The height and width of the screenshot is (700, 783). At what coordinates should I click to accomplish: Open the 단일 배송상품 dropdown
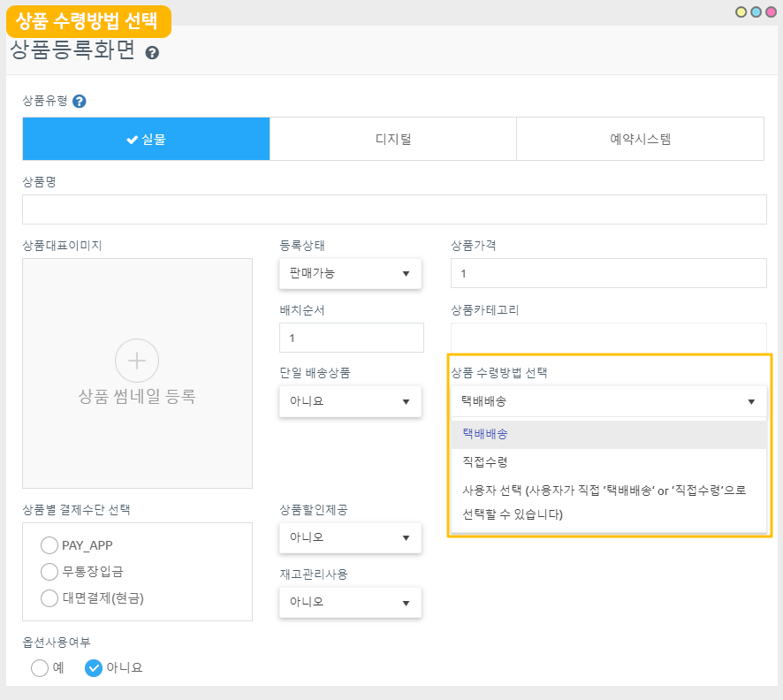pyautogui.click(x=350, y=401)
